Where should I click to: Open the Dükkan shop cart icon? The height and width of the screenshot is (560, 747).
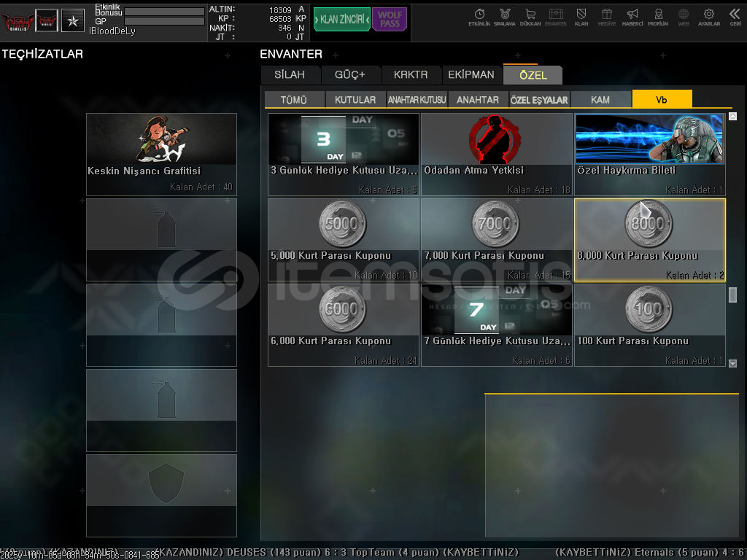coord(530,17)
